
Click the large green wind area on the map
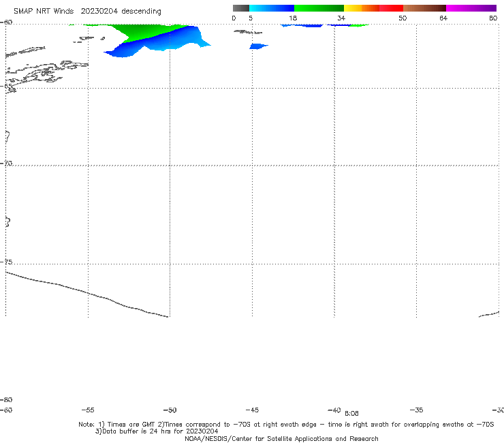(142, 31)
